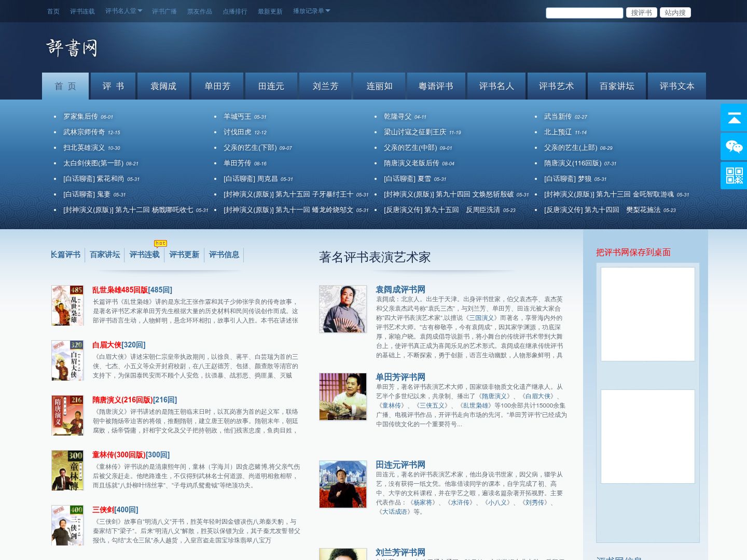The height and width of the screenshot is (560, 747).
Task: Click 白眉大侠 book cover thumbnail
Action: [67, 360]
